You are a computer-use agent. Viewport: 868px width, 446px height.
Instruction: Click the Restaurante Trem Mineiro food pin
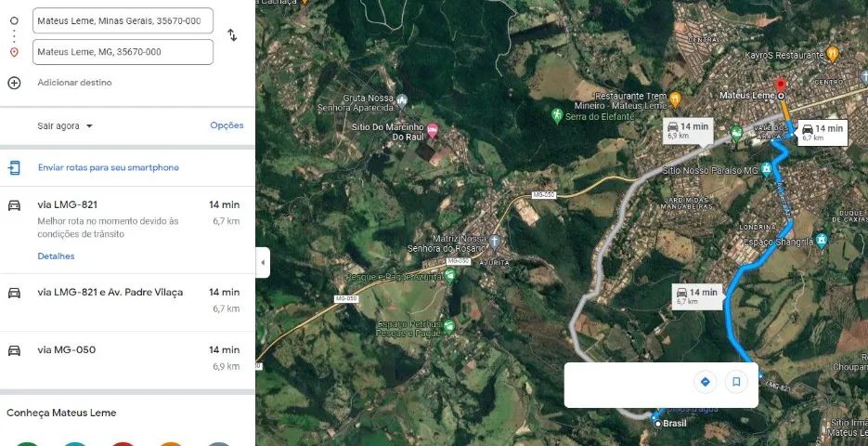coord(674,99)
